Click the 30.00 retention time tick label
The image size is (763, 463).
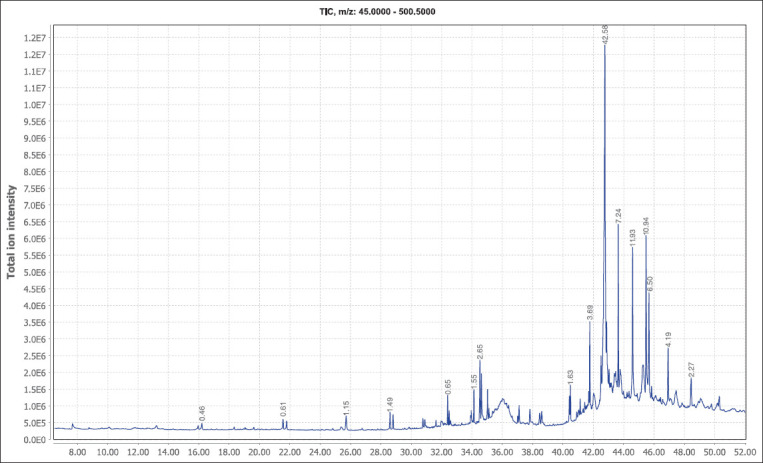point(411,451)
